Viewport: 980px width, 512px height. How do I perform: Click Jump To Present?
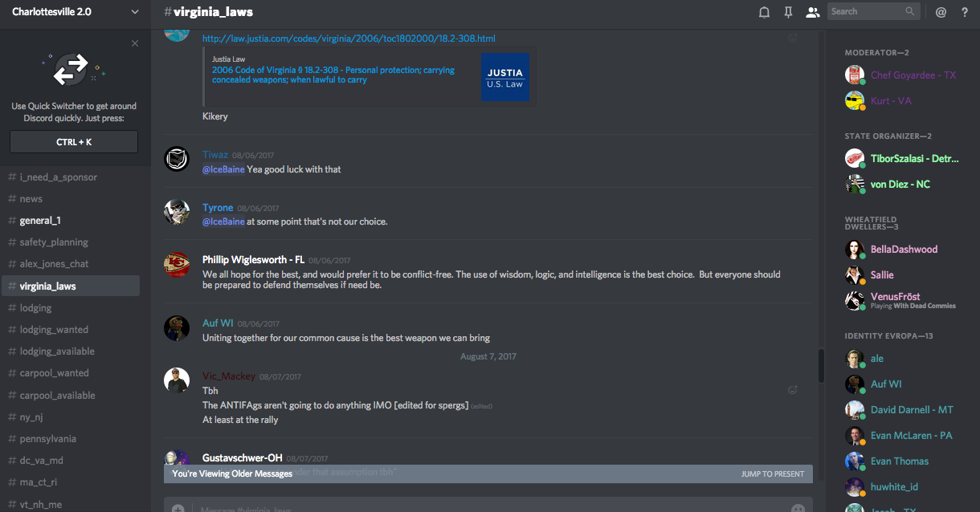pos(772,473)
